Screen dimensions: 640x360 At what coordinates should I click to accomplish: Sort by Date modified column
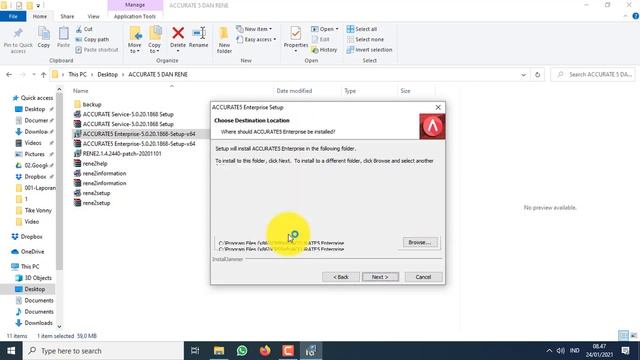point(294,91)
